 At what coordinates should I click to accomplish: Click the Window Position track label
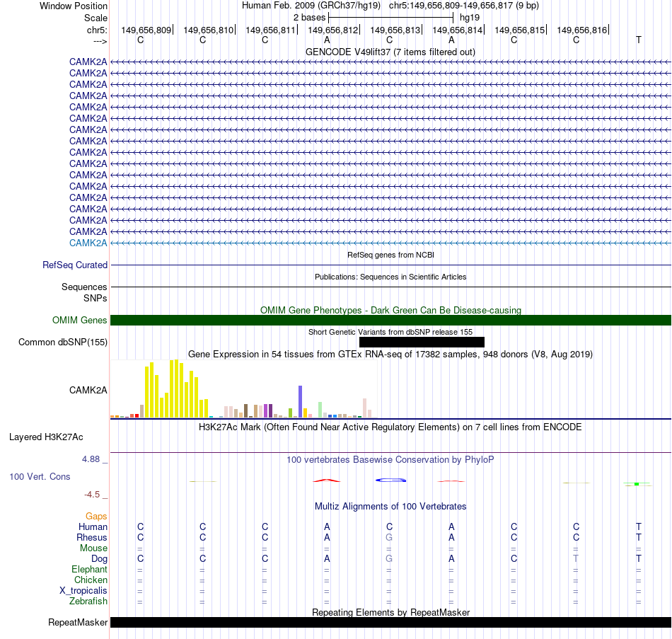[x=74, y=6]
